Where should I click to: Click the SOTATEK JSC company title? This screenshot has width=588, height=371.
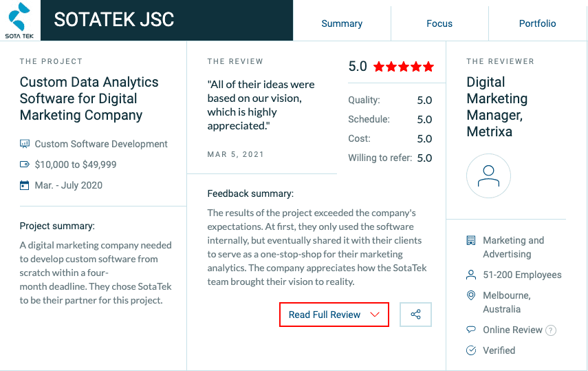tap(114, 20)
